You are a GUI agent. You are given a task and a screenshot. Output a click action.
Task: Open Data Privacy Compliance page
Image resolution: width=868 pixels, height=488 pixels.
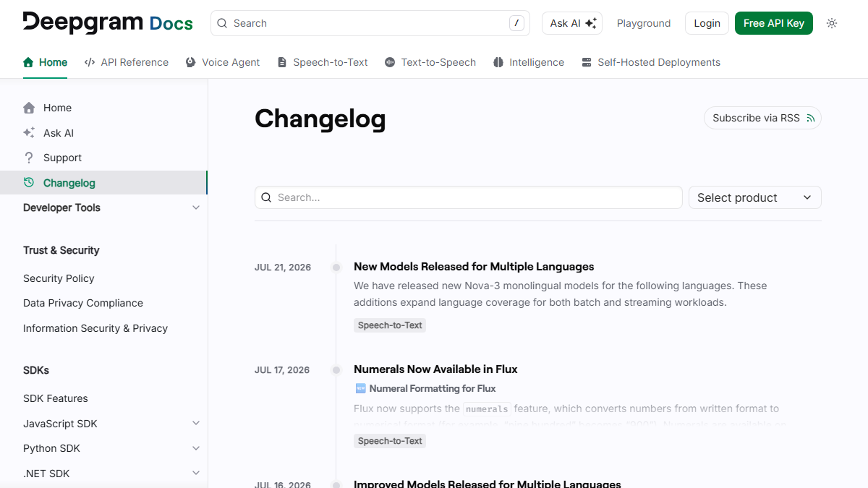[x=83, y=303]
